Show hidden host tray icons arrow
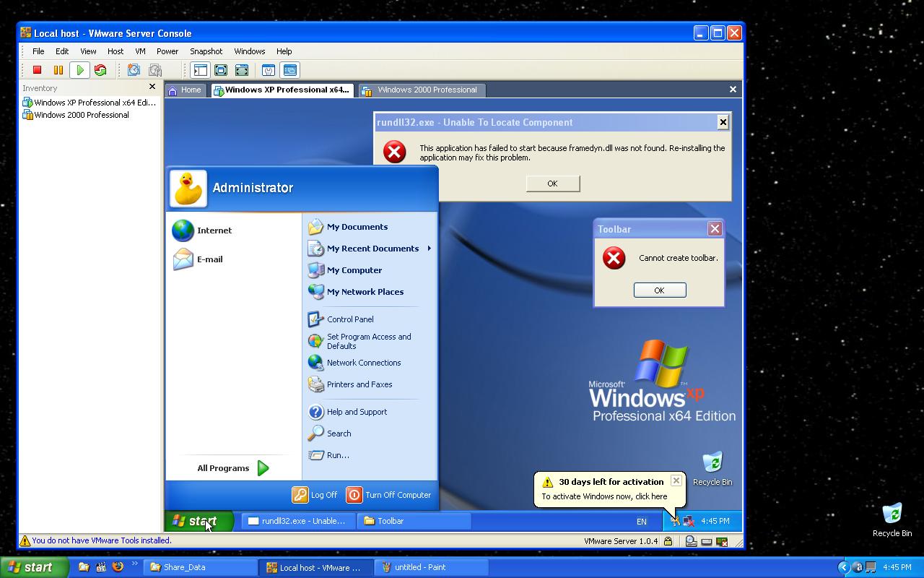 (x=843, y=567)
